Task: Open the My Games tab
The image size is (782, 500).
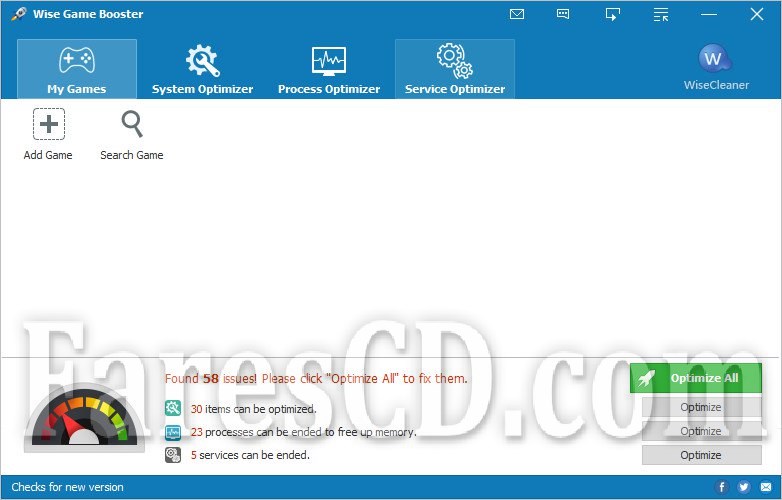Action: [x=77, y=69]
